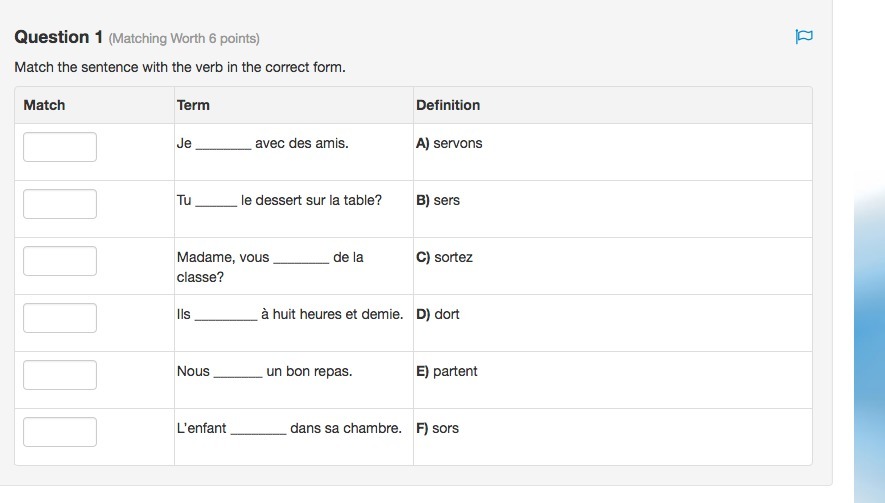Click definition "A) servons"

coord(449,143)
